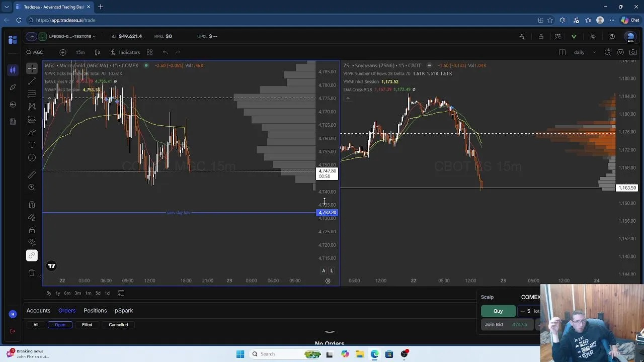The height and width of the screenshot is (362, 644).
Task: Click the green Buy button
Action: click(498, 311)
